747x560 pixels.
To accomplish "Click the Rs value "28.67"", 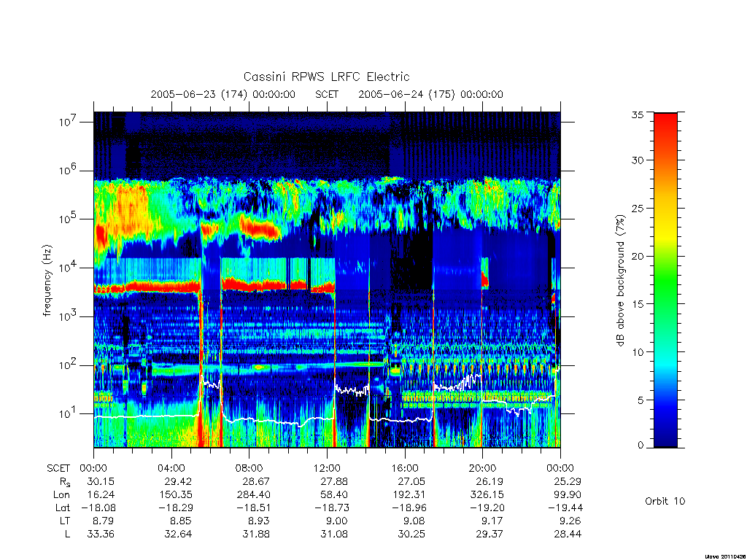I will pyautogui.click(x=256, y=481).
